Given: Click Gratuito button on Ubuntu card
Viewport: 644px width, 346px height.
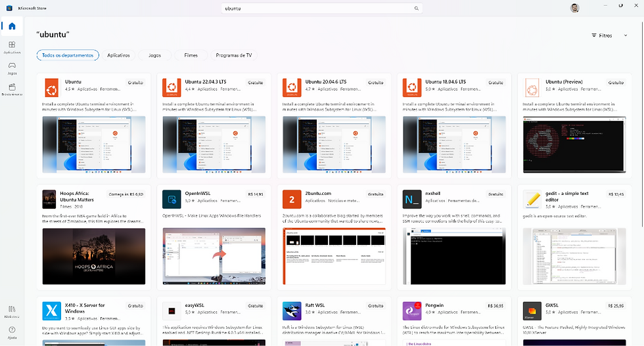Looking at the screenshot, I should 135,83.
